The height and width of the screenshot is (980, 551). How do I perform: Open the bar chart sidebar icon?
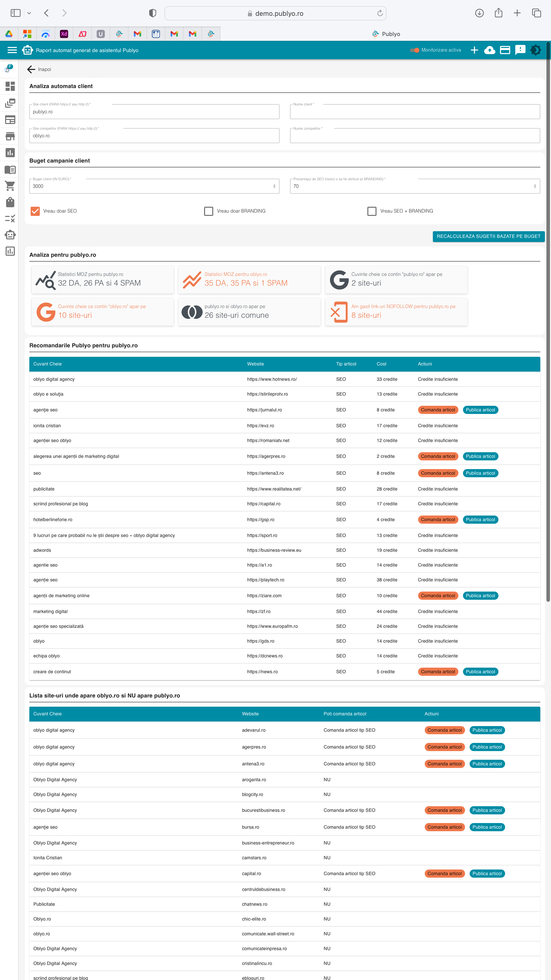[10, 153]
